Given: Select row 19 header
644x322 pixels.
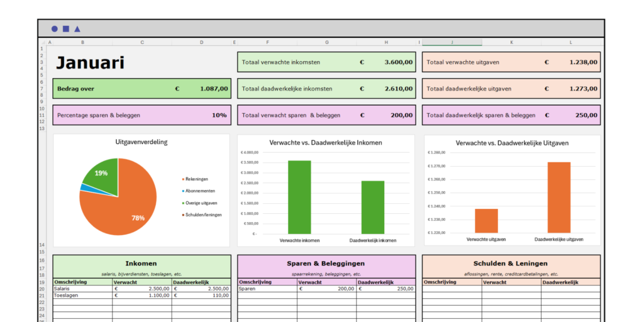Looking at the screenshot, I should click(42, 282).
